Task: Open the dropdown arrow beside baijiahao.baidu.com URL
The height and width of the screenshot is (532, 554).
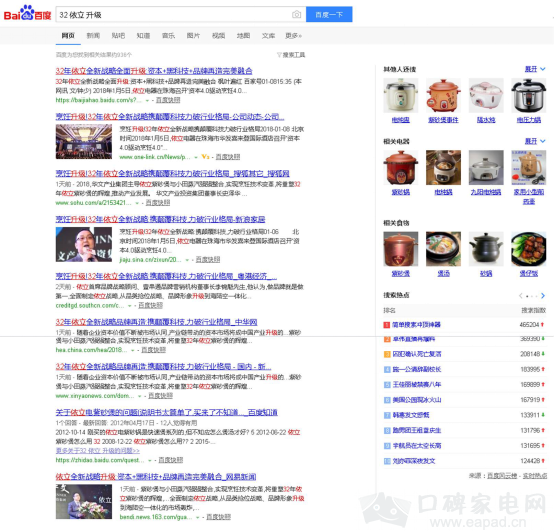Action: [147, 101]
